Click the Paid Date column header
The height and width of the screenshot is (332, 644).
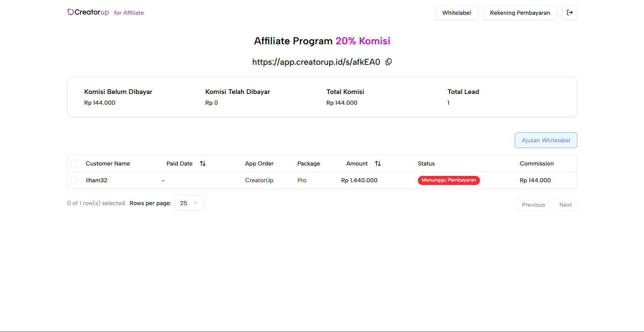(x=180, y=163)
